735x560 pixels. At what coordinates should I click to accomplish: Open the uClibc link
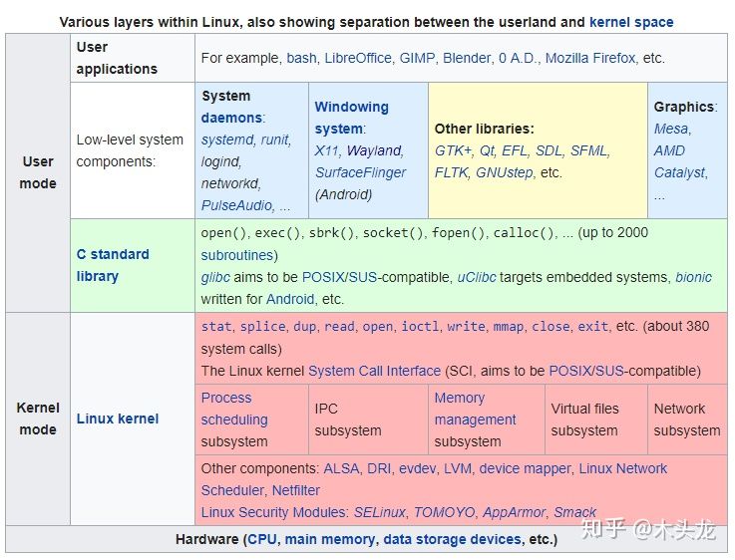click(x=477, y=277)
